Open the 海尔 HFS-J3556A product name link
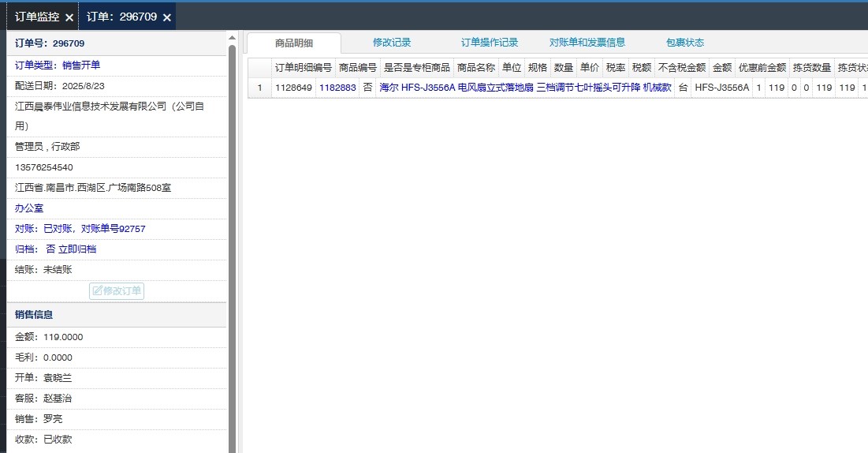 [525, 88]
